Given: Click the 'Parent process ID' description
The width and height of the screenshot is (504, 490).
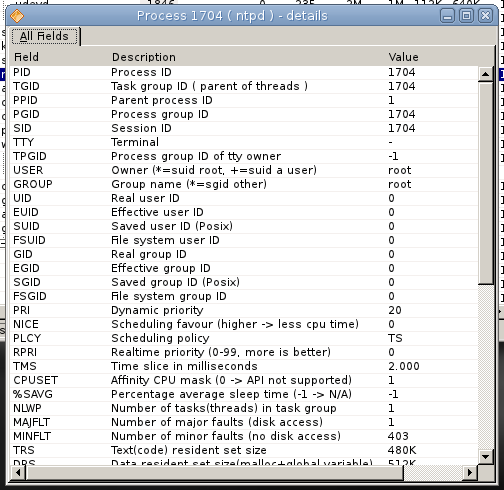Looking at the screenshot, I should coord(162,100).
